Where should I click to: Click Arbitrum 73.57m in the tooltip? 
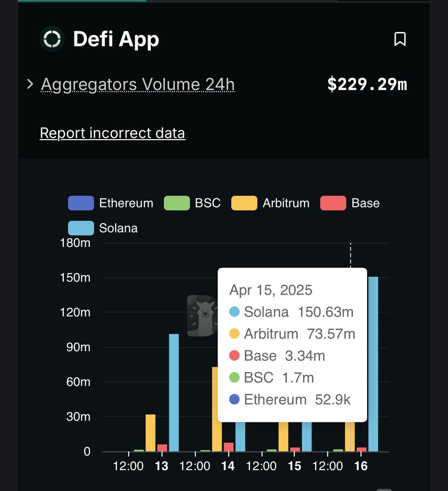[x=292, y=334]
